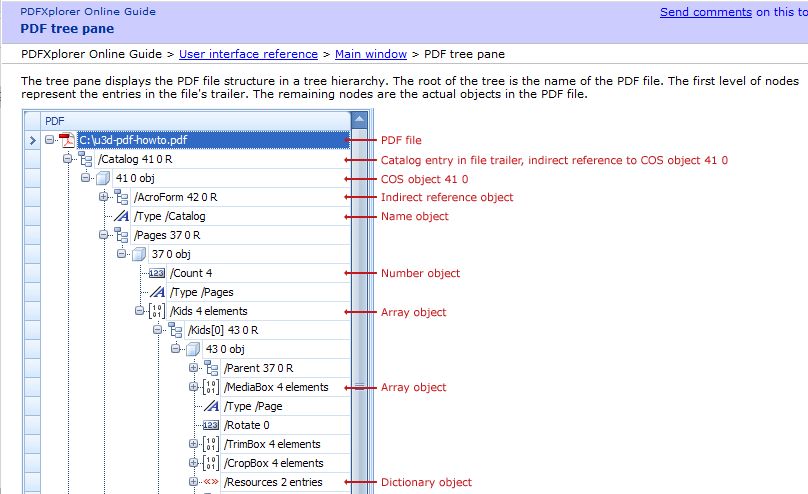
Task: Click the row indicator arrow of the selected row
Action: (x=32, y=140)
